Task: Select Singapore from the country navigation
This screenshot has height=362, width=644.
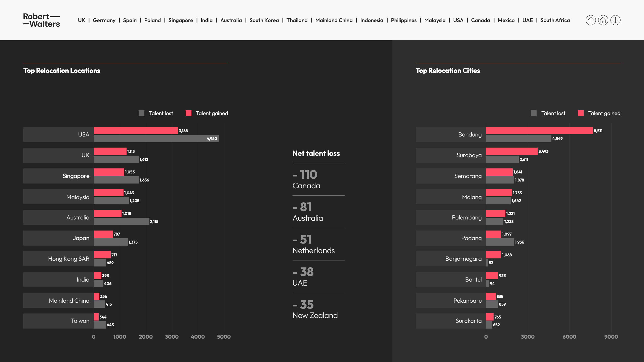Action: tap(181, 20)
